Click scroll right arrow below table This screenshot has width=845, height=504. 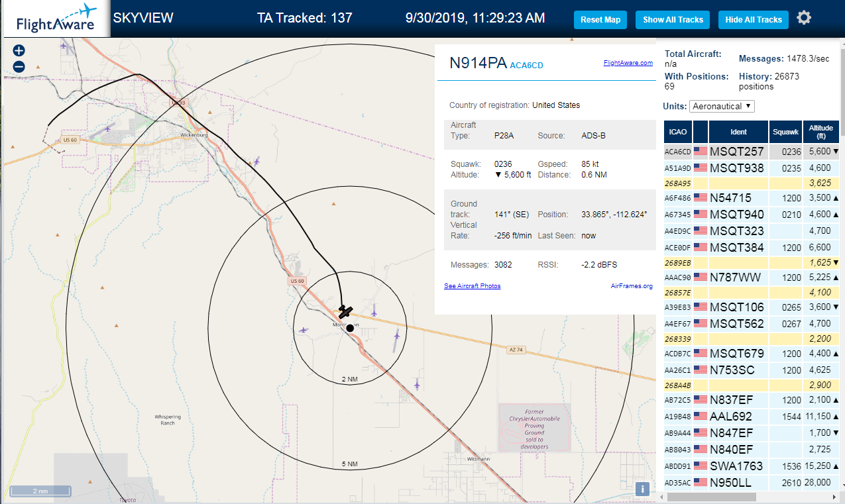tap(834, 497)
